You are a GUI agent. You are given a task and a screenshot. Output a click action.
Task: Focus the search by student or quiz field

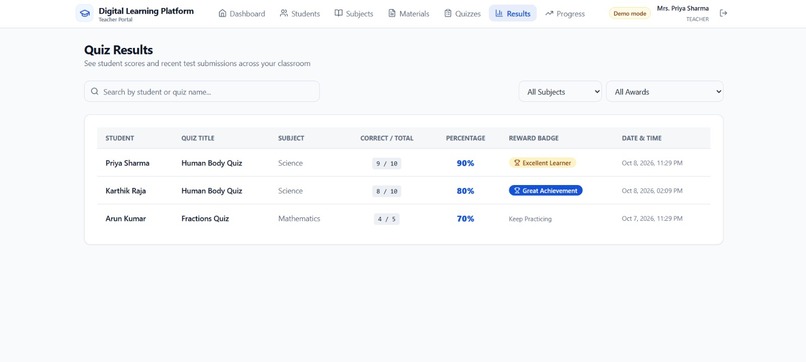coord(202,92)
